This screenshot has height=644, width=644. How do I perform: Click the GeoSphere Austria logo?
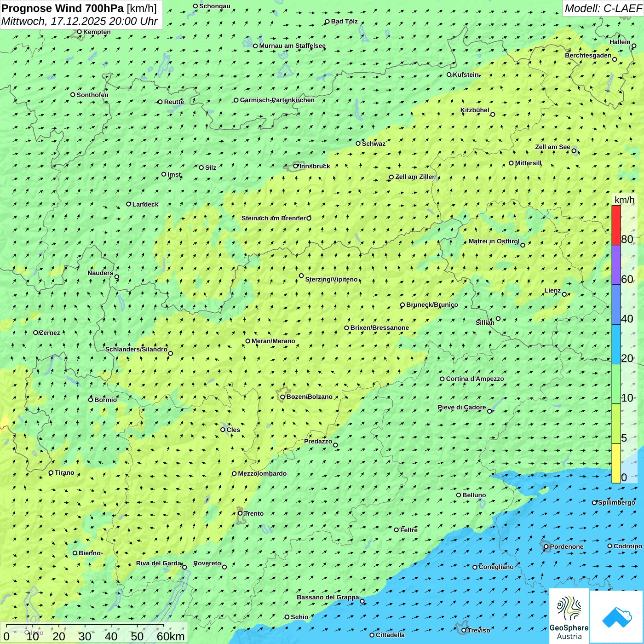tap(569, 615)
